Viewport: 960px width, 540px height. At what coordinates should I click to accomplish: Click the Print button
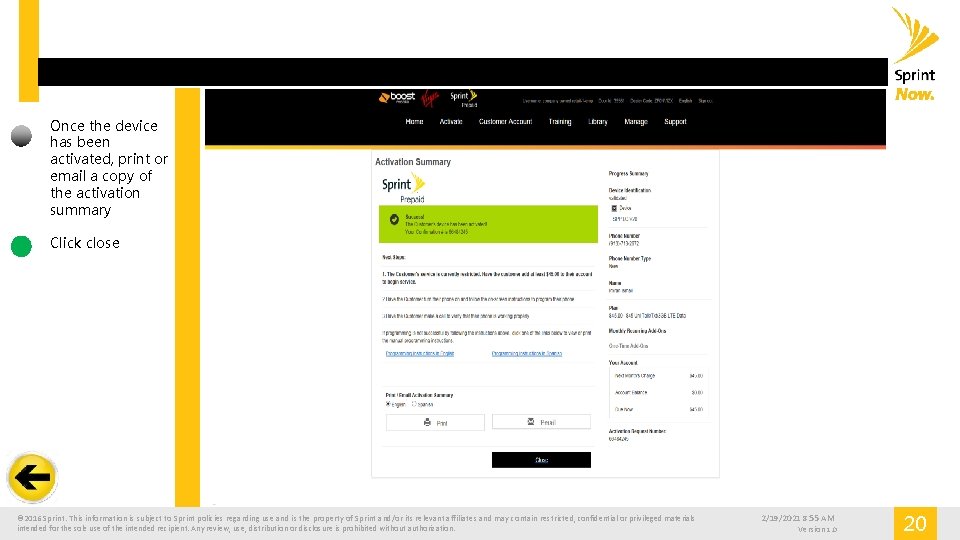tap(435, 422)
